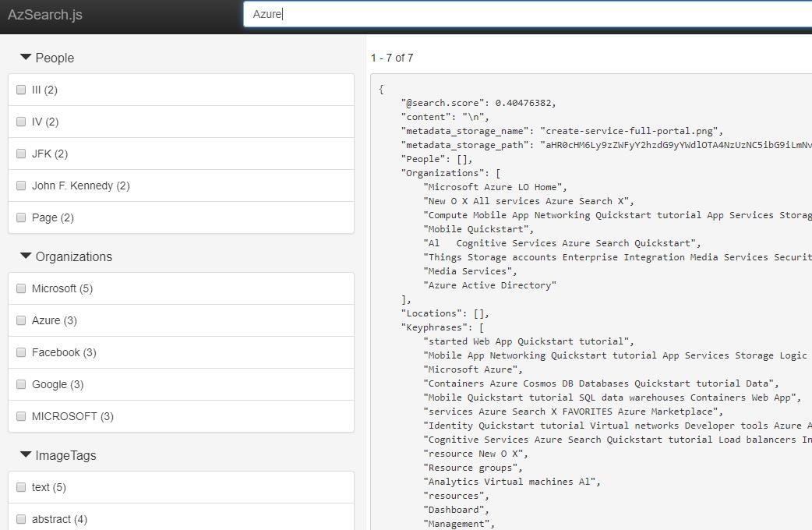The image size is (812, 530).
Task: Collapse the People facet triangle
Action: tap(26, 57)
